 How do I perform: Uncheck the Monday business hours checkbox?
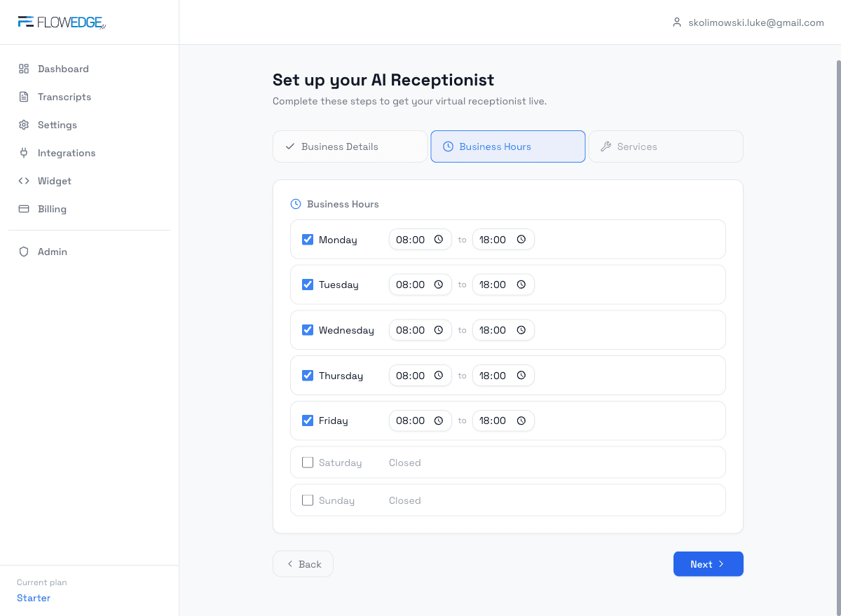pyautogui.click(x=307, y=239)
